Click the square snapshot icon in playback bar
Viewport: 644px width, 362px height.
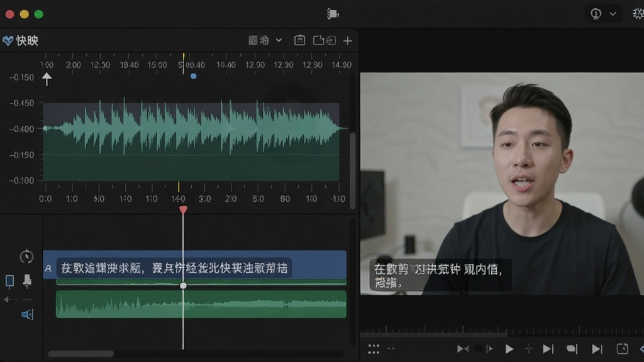(x=622, y=348)
